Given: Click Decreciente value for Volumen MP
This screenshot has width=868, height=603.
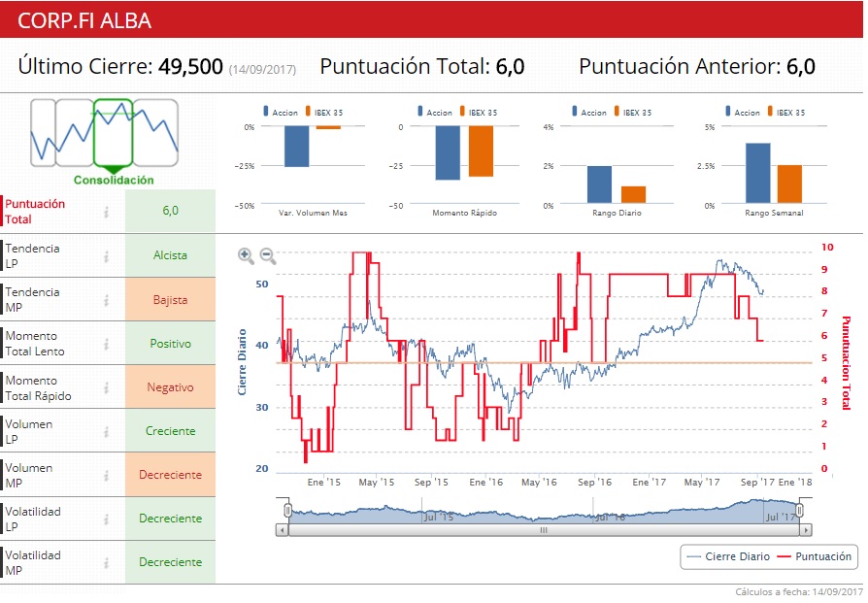Looking at the screenshot, I should coord(171,475).
